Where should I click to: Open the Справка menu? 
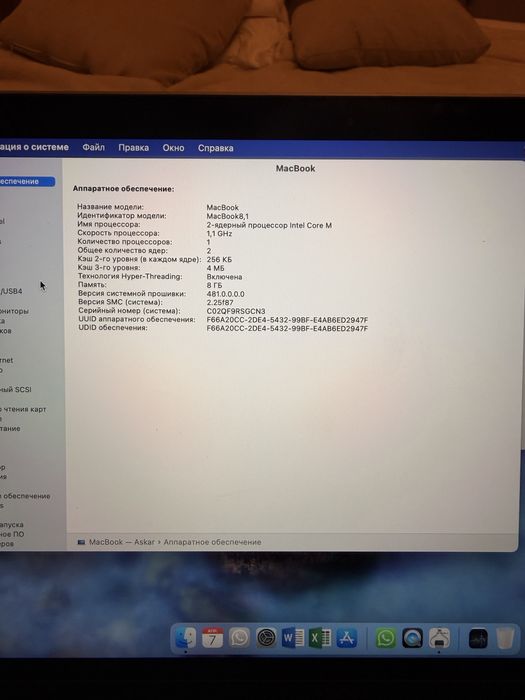click(x=216, y=148)
